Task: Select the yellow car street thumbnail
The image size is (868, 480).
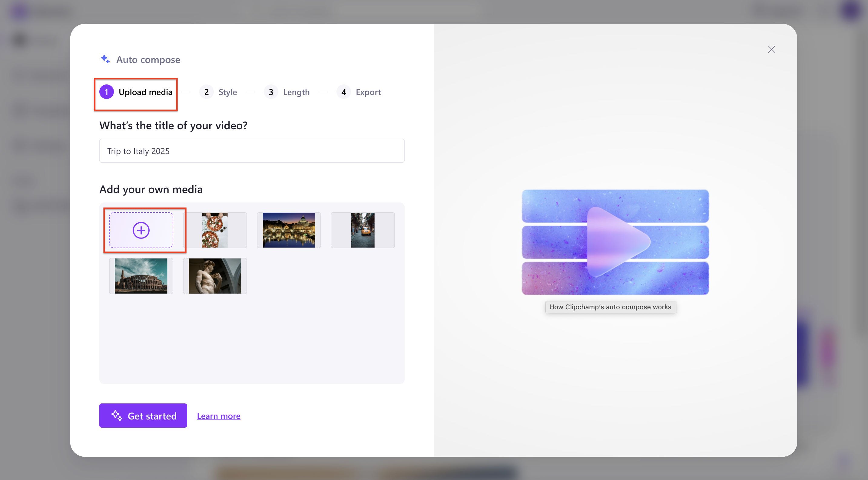Action: pos(363,230)
